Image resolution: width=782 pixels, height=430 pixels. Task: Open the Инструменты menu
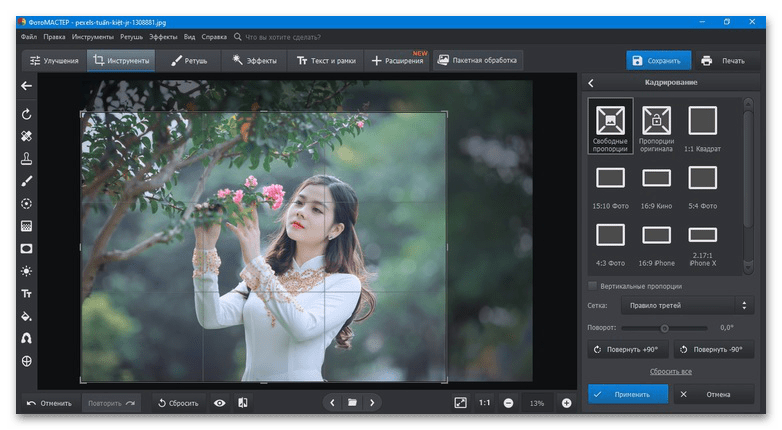(x=92, y=37)
